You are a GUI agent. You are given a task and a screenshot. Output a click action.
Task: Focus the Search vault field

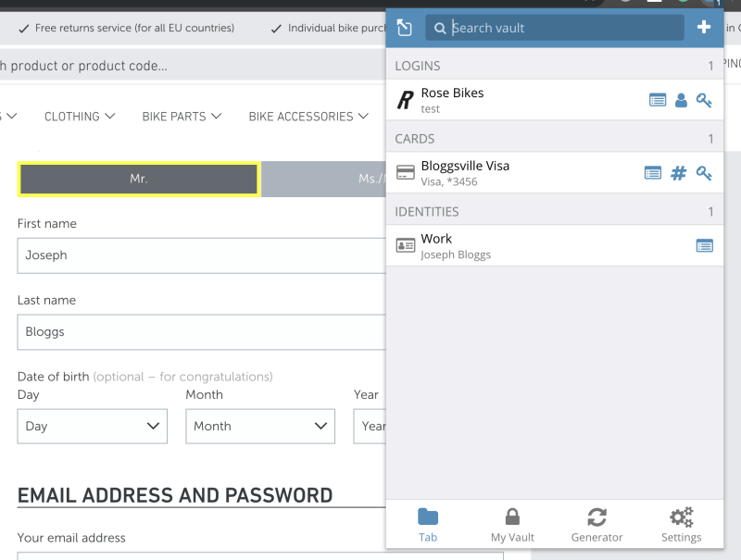(x=554, y=28)
